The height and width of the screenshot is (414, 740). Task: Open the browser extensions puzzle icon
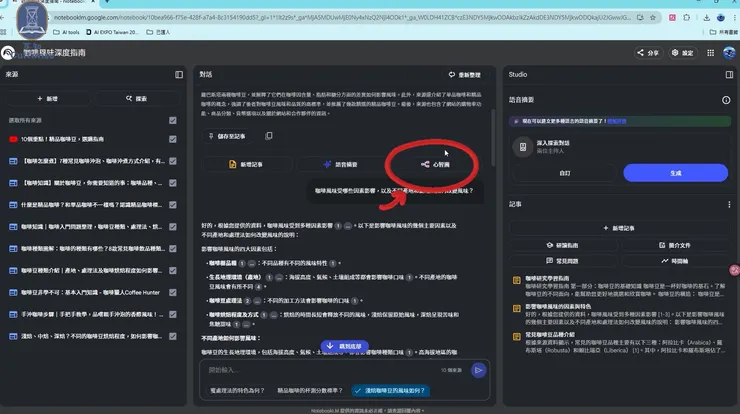pos(686,17)
